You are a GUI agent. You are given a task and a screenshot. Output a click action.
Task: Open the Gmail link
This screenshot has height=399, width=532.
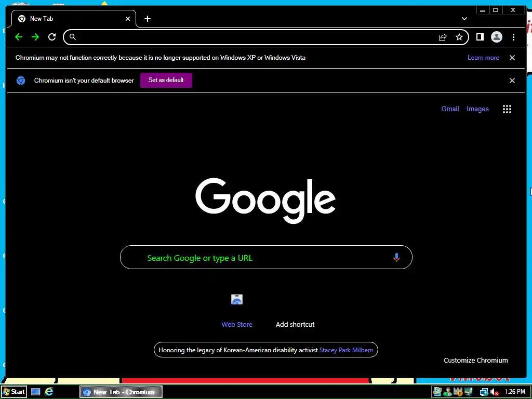pos(450,109)
